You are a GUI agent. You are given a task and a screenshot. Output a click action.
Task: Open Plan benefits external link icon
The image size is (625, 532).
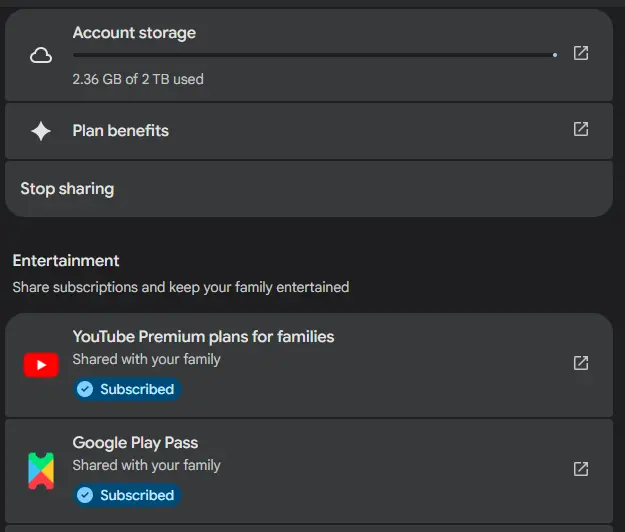[x=581, y=129]
